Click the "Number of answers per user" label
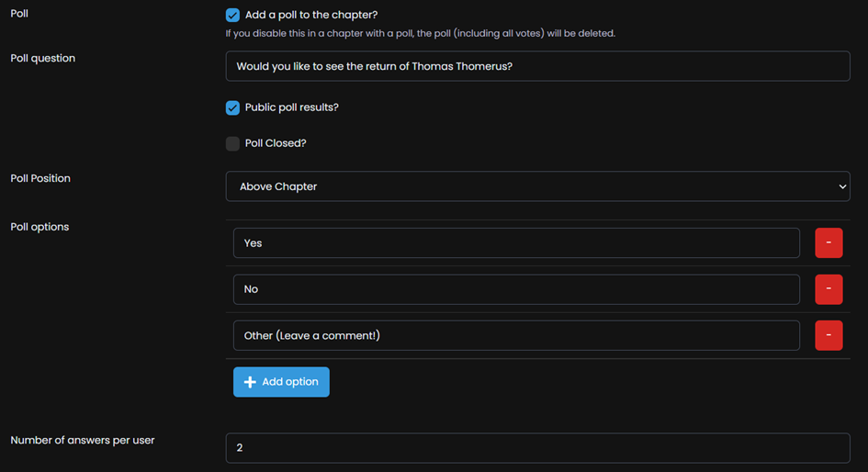The height and width of the screenshot is (472, 868). 83,441
